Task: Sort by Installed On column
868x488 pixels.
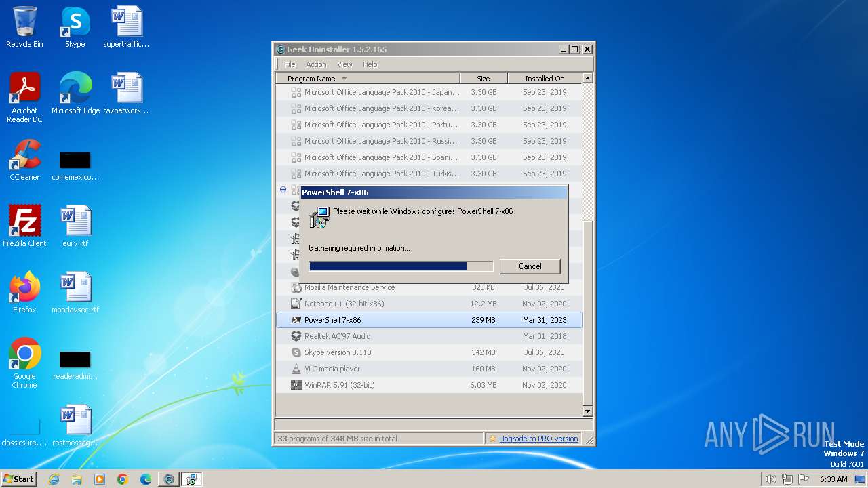Action: click(x=545, y=78)
